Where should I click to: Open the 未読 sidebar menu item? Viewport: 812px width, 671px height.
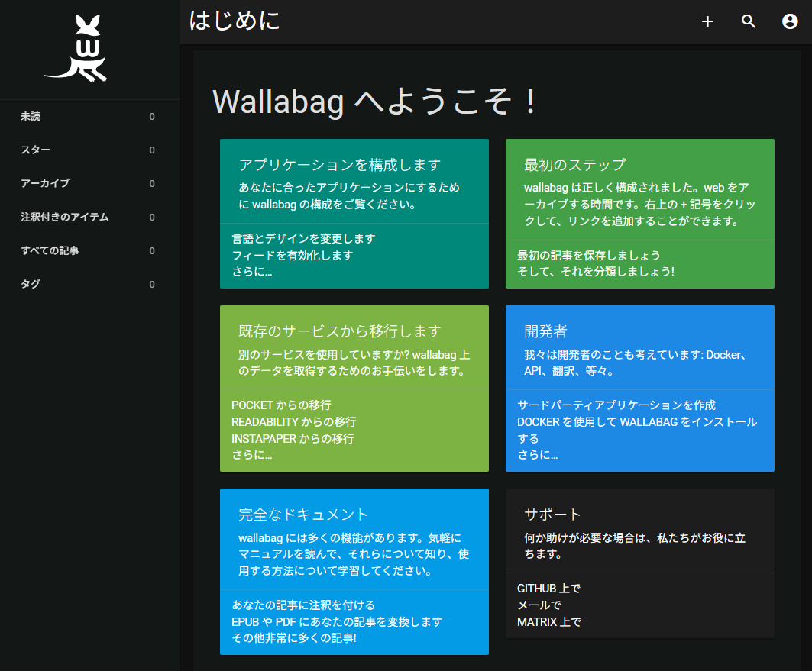tap(89, 116)
